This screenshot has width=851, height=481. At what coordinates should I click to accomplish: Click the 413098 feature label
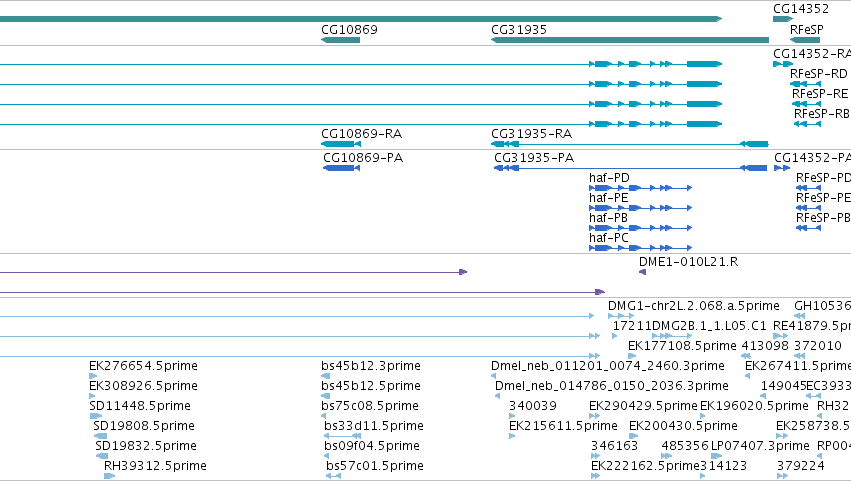[765, 346]
